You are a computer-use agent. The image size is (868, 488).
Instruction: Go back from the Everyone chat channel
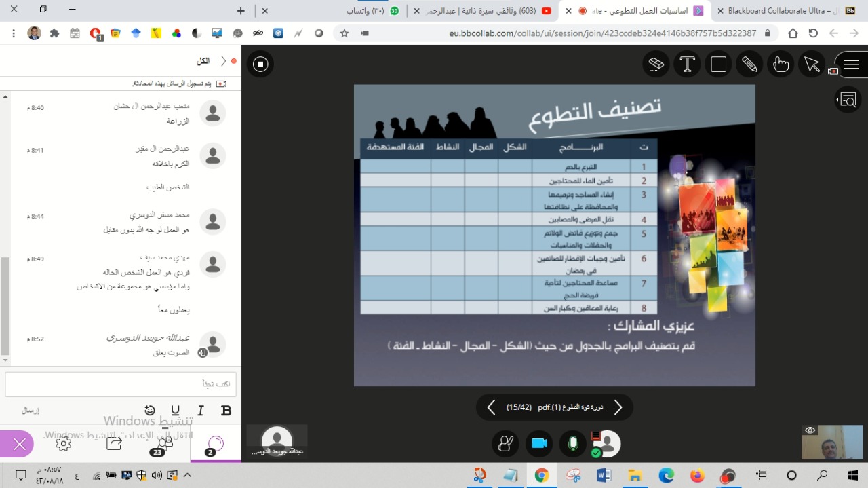pyautogui.click(x=224, y=61)
